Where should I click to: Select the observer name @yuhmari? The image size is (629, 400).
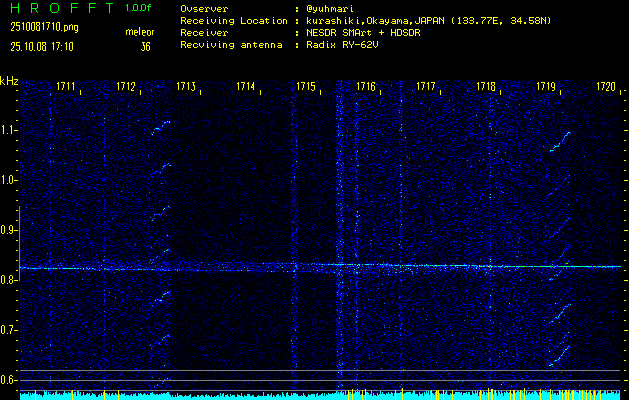[330, 9]
